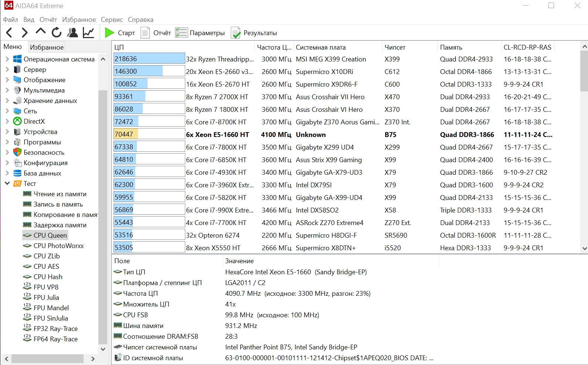
Task: Expand the Отображение tree node
Action: (x=7, y=80)
